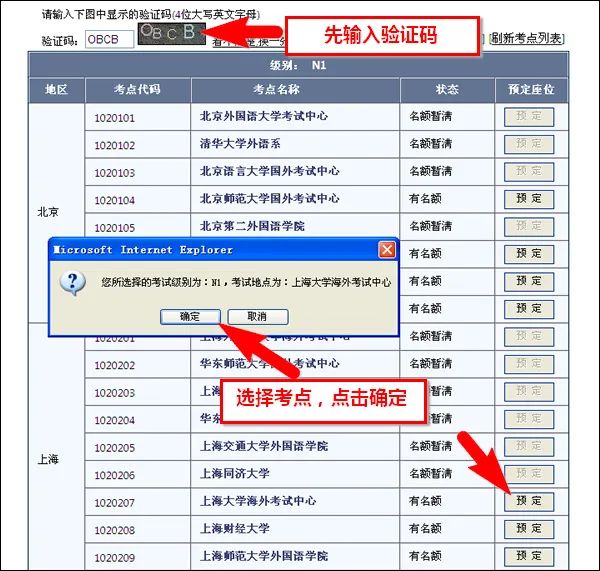Screen dimensions: 600x571
Task: Click test site code 1020103
Action: click(x=114, y=173)
